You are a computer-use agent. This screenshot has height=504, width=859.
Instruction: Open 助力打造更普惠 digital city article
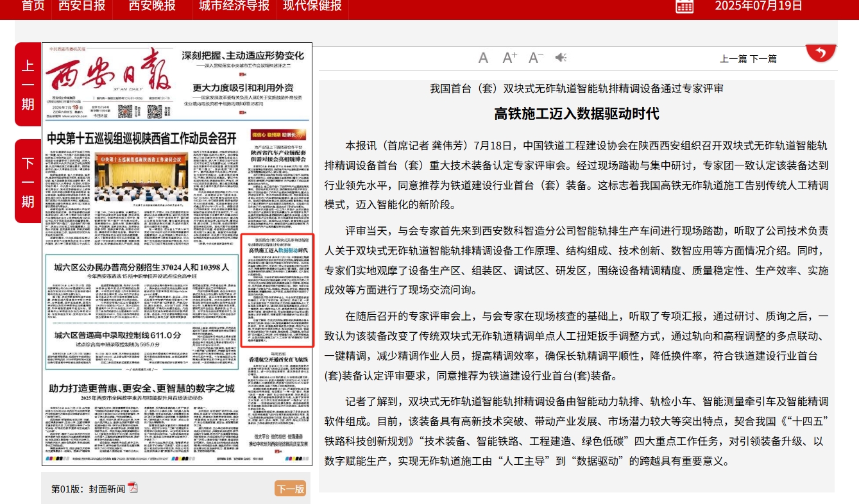click(142, 388)
